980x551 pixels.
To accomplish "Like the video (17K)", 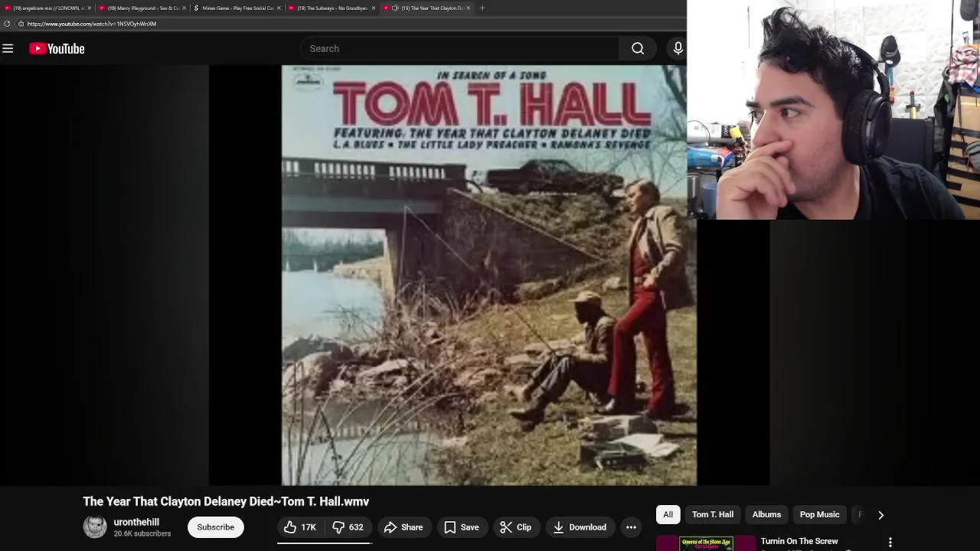I will pyautogui.click(x=300, y=527).
